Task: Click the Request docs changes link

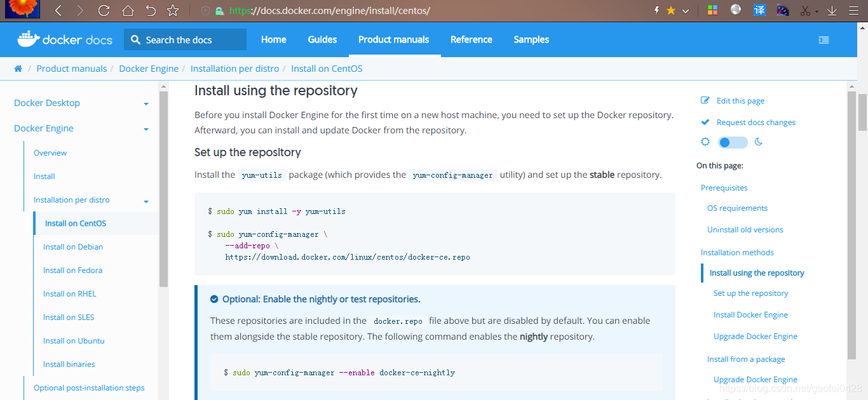Action: point(756,123)
